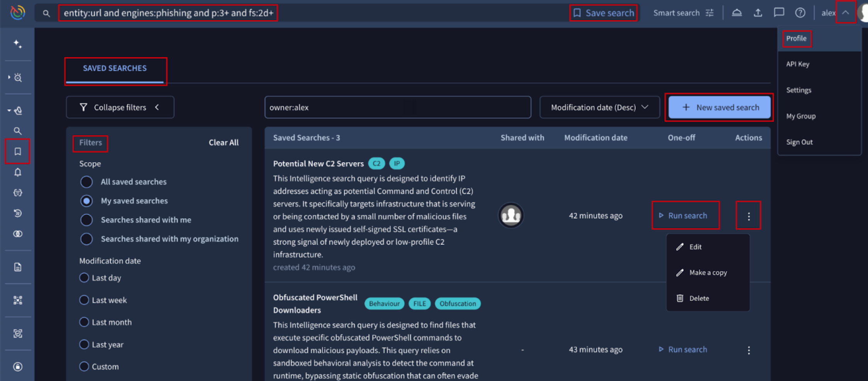Clear all filters with Clear All

224,143
